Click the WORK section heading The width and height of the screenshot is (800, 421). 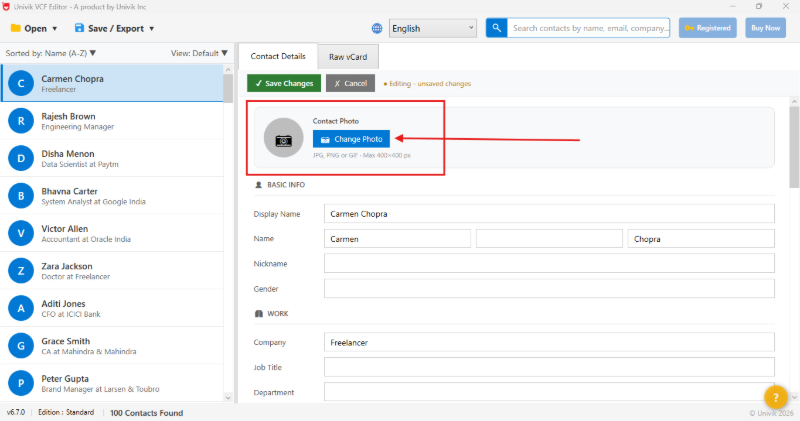tap(278, 314)
